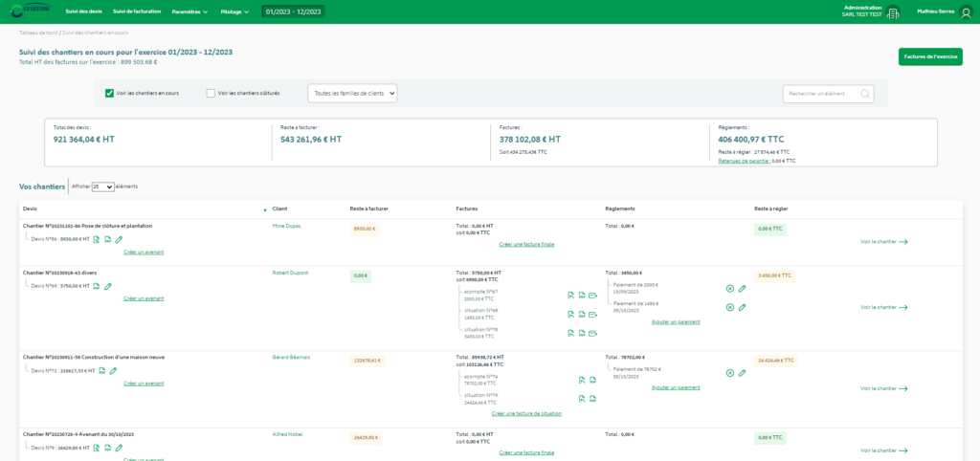This screenshot has width=980, height=461.
Task: Open the PDF icon of Devis N°9
Action: [107, 448]
